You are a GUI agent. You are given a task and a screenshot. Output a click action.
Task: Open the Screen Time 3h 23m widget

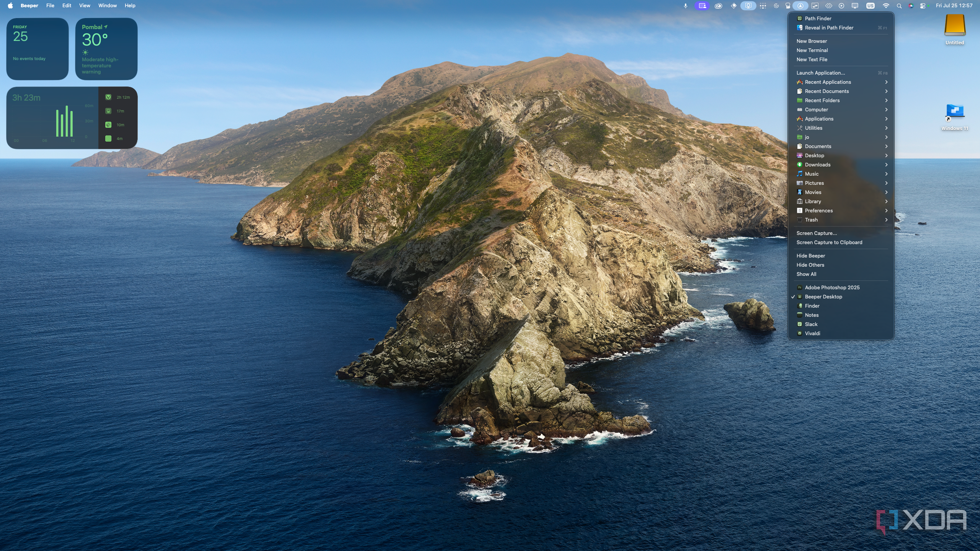tap(72, 118)
